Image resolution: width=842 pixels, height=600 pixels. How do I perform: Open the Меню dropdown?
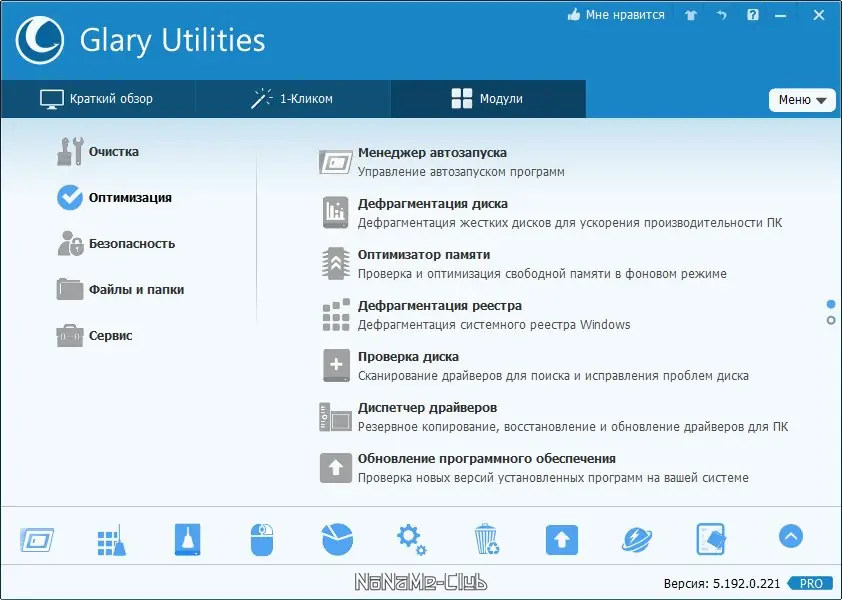point(802,99)
